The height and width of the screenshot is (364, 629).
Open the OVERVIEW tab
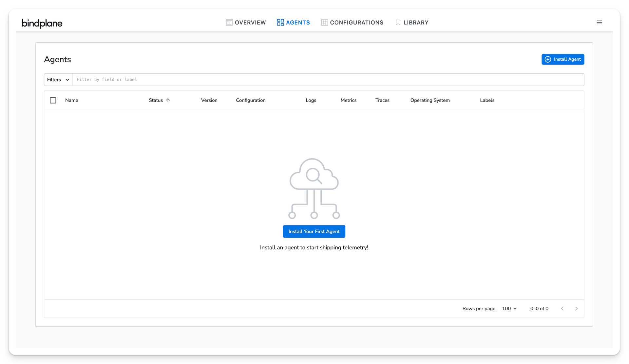pyautogui.click(x=246, y=23)
